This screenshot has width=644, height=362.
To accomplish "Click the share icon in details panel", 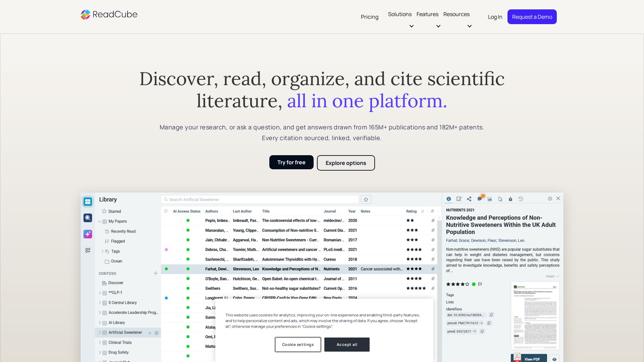I will (x=469, y=199).
